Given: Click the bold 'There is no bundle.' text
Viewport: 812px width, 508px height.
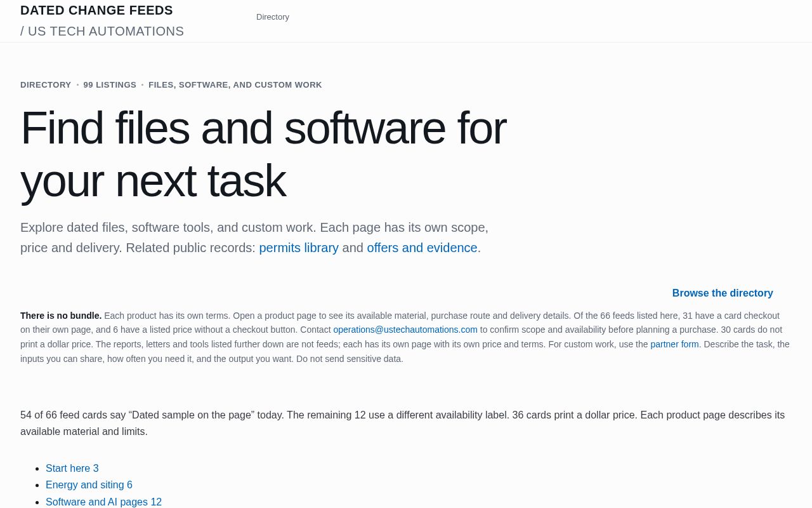Looking at the screenshot, I should pos(61,316).
